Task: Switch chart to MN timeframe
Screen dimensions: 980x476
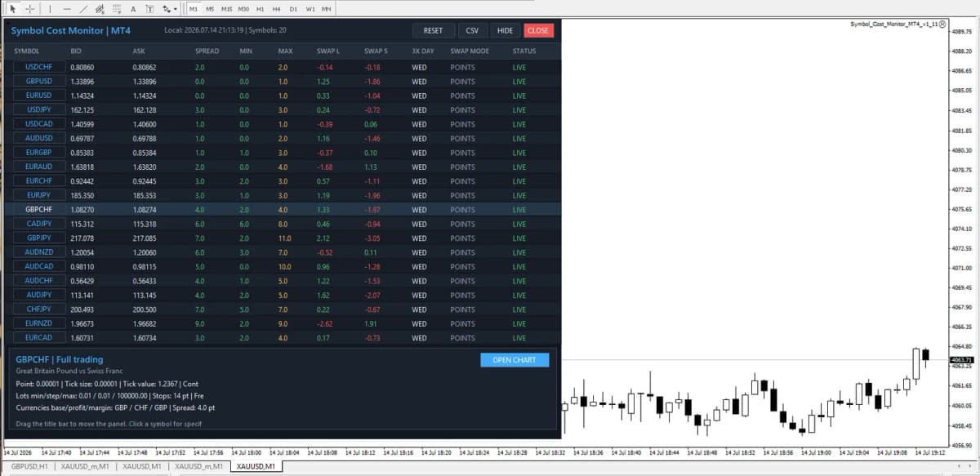Action: pos(327,8)
